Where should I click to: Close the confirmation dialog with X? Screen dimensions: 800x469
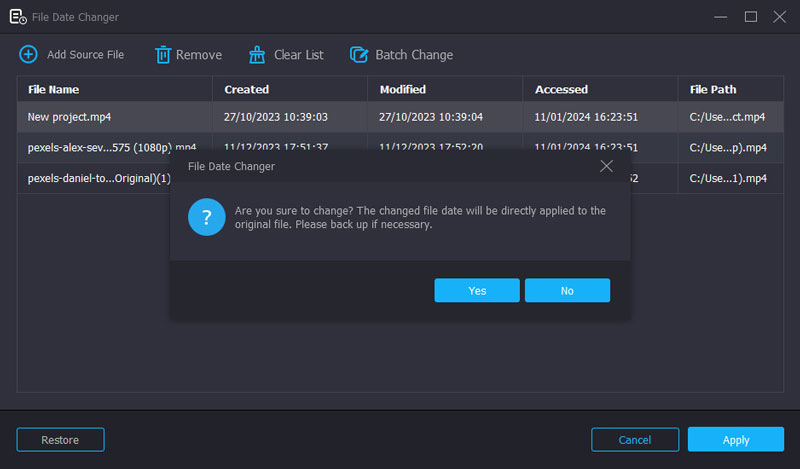point(606,166)
